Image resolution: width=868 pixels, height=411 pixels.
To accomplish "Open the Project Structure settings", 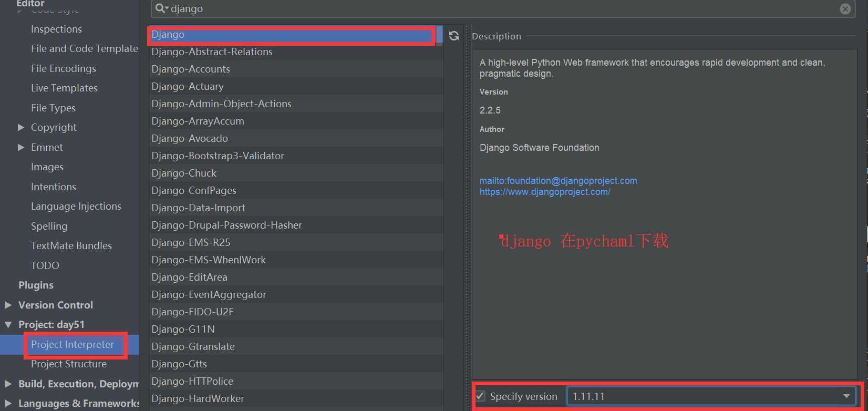I will tap(69, 364).
